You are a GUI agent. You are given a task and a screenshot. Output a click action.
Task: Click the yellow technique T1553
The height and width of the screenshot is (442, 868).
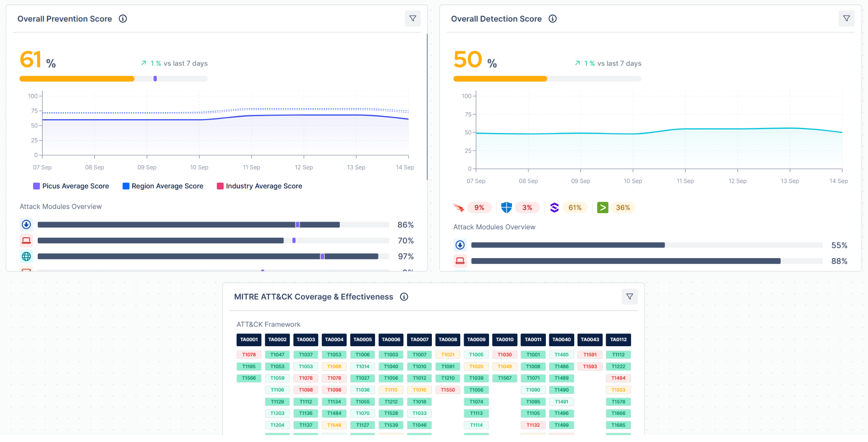tap(618, 390)
